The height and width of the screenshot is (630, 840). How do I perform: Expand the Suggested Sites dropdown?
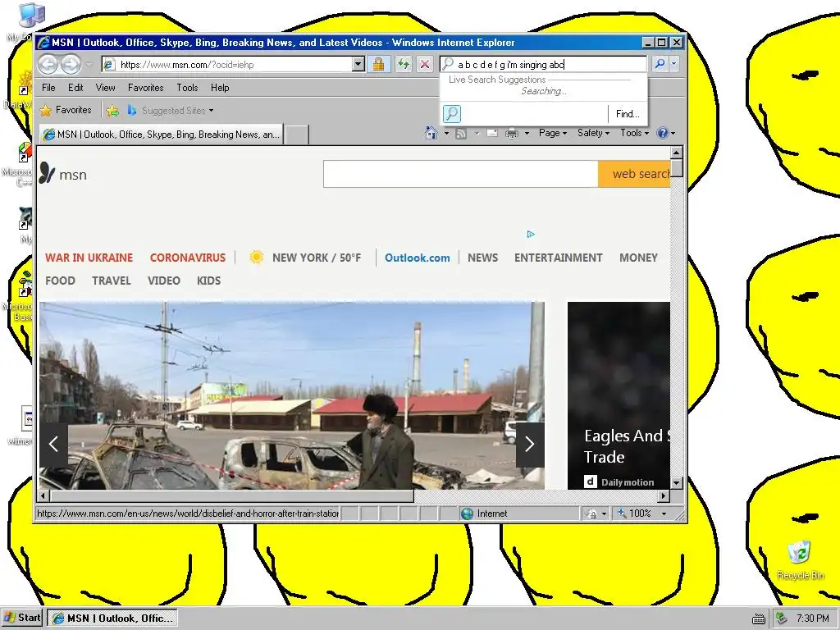click(x=211, y=111)
